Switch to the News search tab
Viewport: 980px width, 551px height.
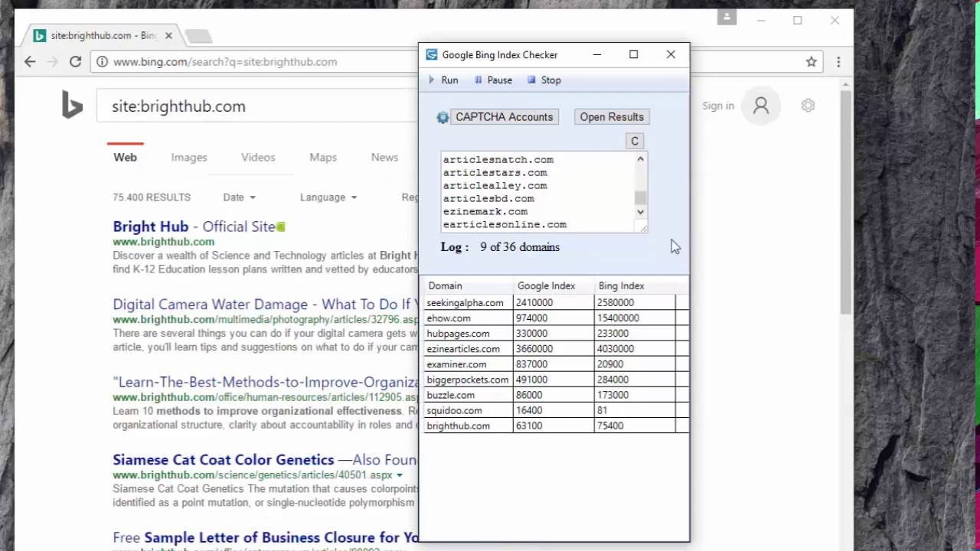click(x=384, y=157)
